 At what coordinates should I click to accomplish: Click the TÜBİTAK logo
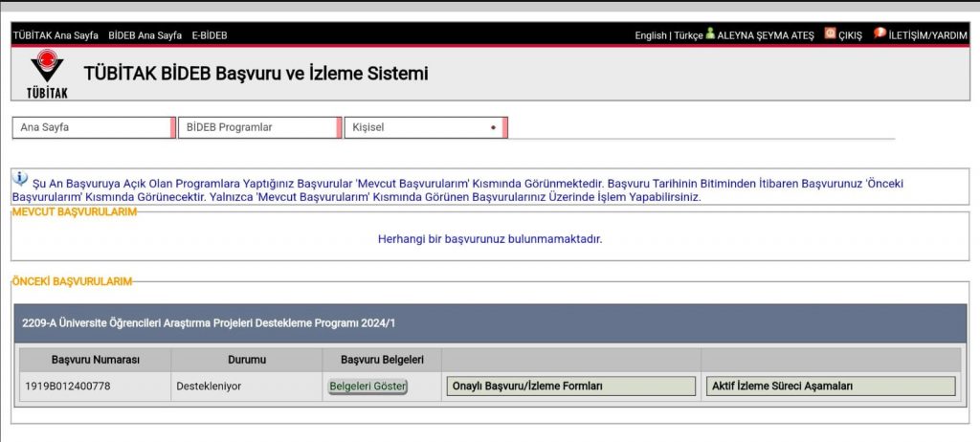pyautogui.click(x=47, y=74)
